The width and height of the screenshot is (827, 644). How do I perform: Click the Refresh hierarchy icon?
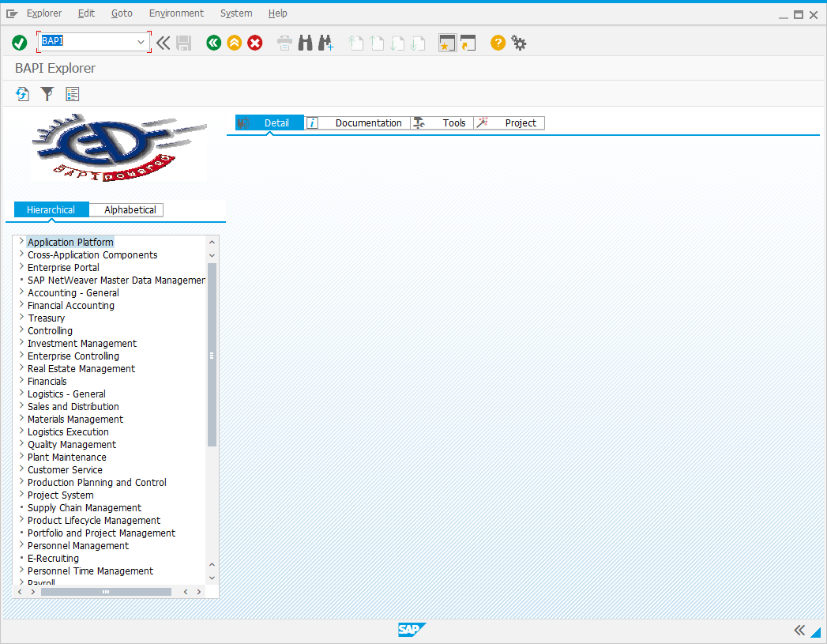22,94
